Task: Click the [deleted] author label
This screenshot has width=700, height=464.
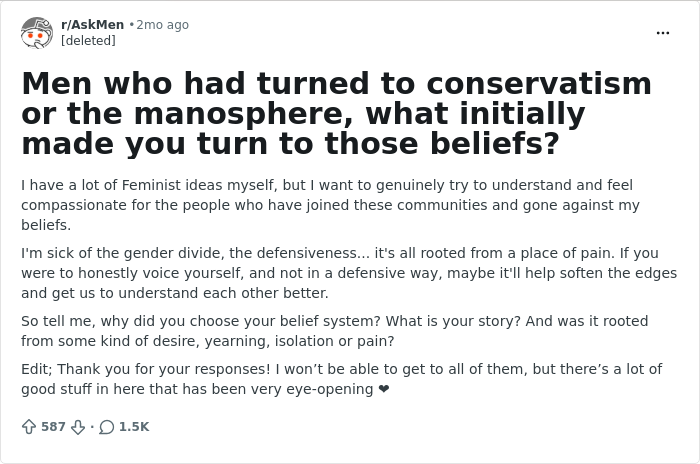Action: point(88,41)
